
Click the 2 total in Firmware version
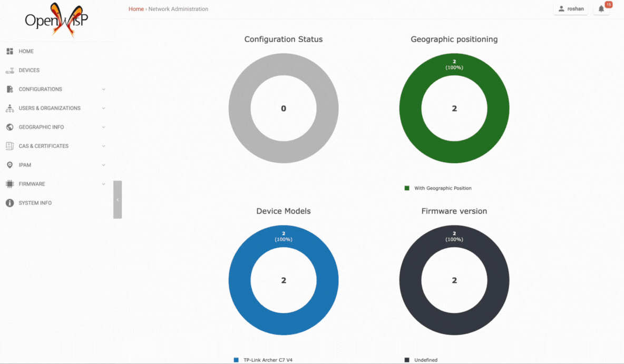454,280
